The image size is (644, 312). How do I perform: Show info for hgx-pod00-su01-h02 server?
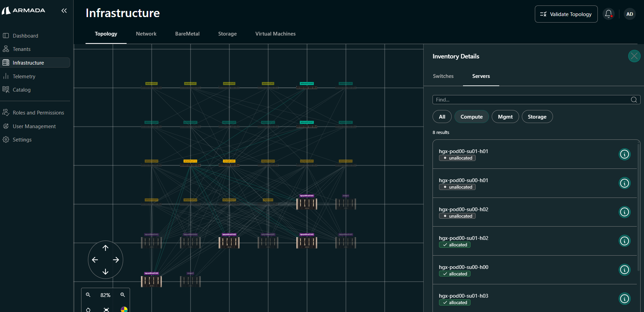[x=624, y=241]
